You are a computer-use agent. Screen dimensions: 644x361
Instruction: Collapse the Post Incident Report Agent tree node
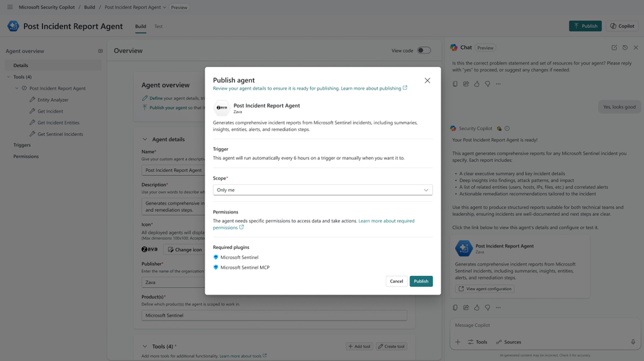[17, 88]
